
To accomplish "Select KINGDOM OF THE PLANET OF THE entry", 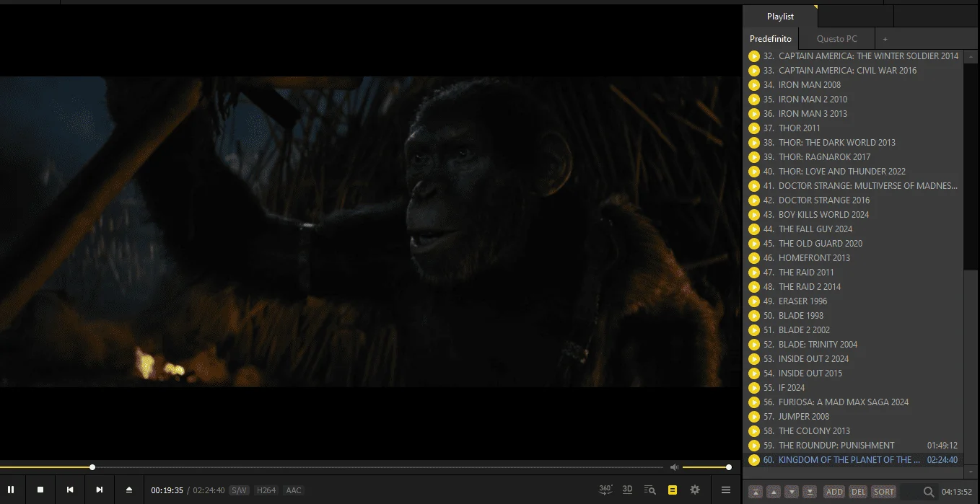I will pos(854,460).
